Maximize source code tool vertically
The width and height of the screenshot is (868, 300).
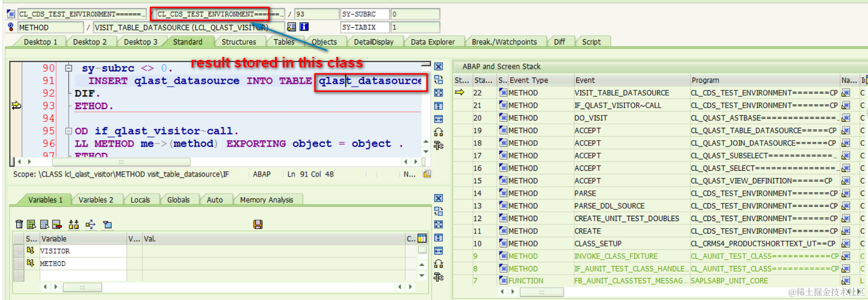(438, 106)
